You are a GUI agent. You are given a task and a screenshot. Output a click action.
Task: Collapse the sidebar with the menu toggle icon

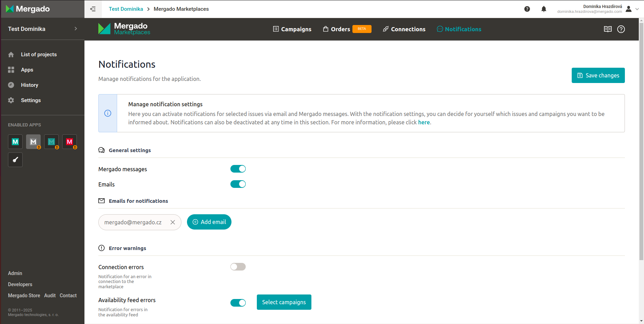click(x=93, y=9)
